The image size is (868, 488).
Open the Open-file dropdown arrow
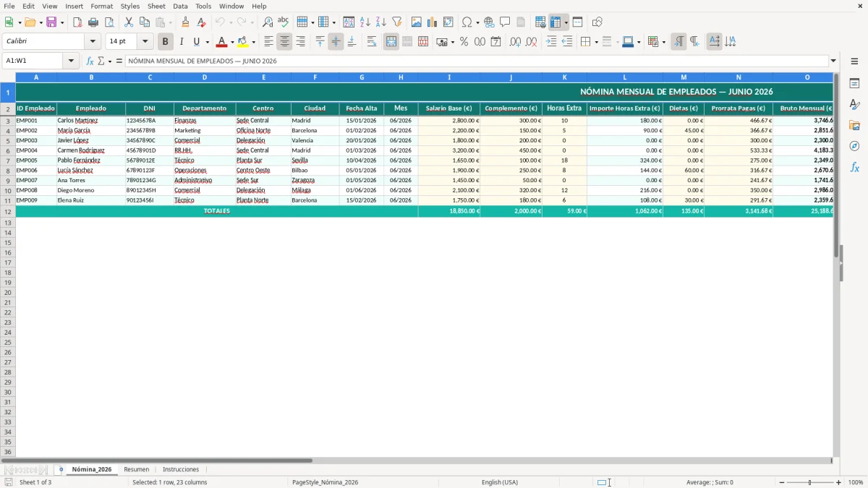[41, 22]
